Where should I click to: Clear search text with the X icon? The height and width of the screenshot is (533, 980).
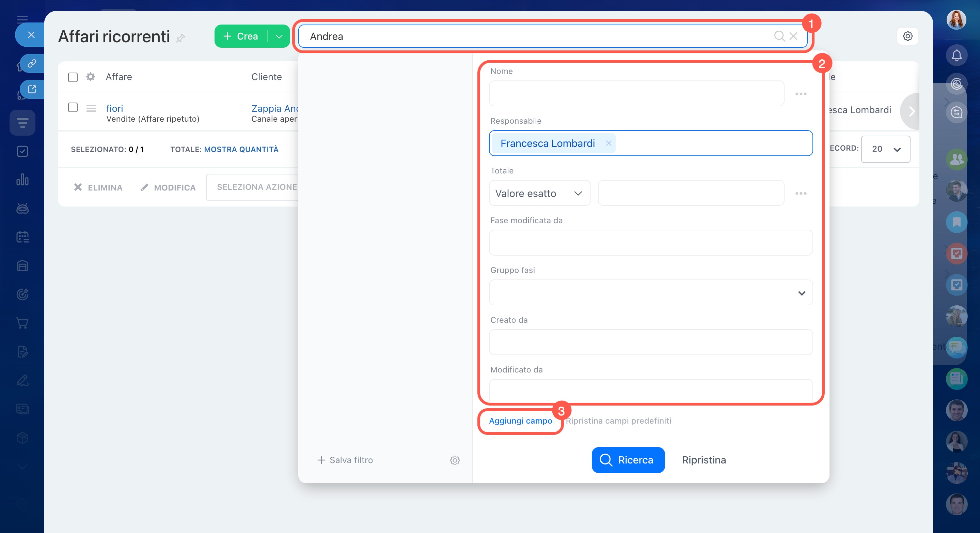[x=793, y=36]
